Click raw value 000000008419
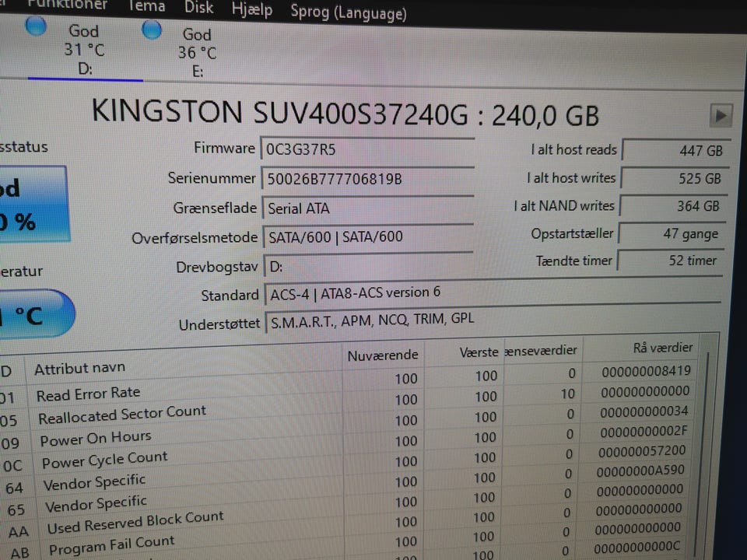Screen dimensions: 747x560 pos(646,371)
